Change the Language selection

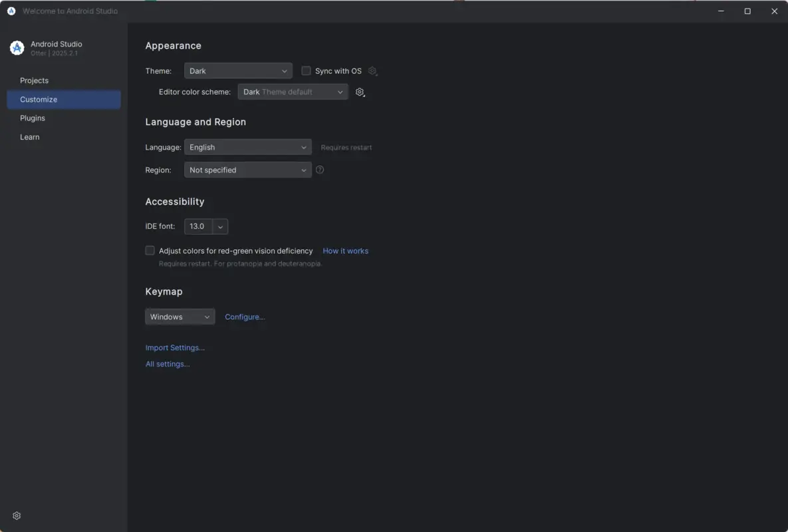click(247, 147)
